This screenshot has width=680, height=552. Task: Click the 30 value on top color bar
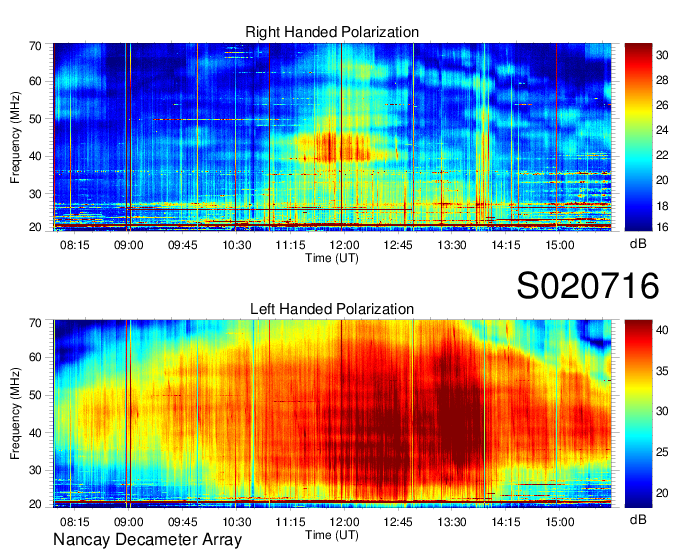tap(662, 55)
